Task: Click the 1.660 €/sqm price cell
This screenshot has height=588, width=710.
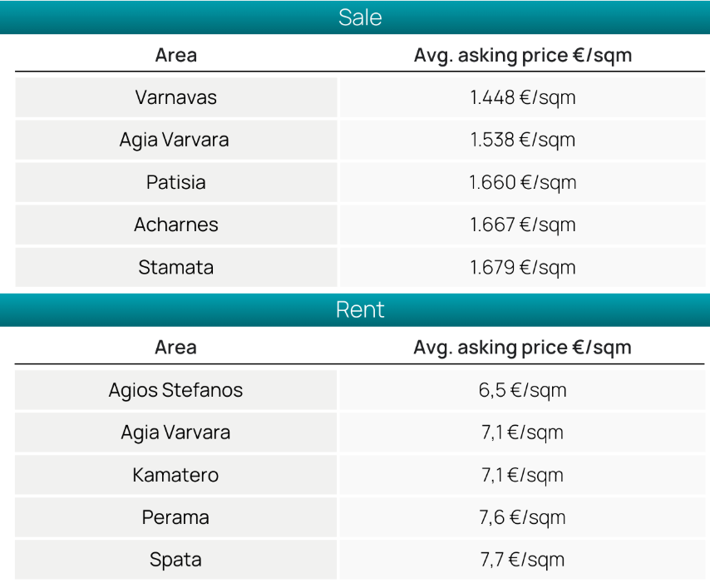Action: coord(522,182)
